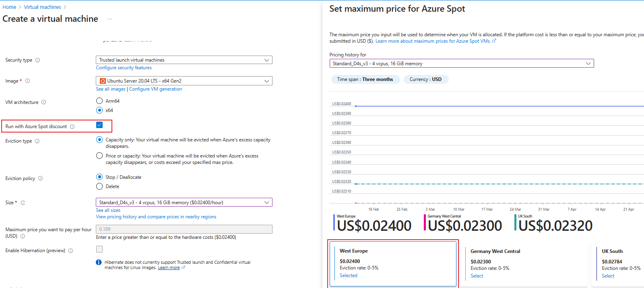
Task: Open the See all sizes link
Action: (108, 210)
